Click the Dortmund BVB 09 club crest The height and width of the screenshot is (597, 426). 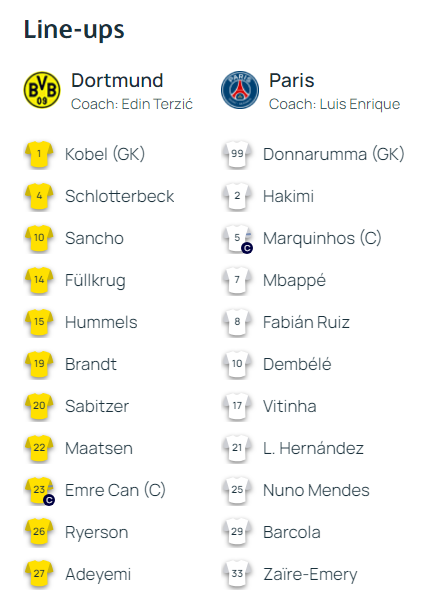click(42, 90)
